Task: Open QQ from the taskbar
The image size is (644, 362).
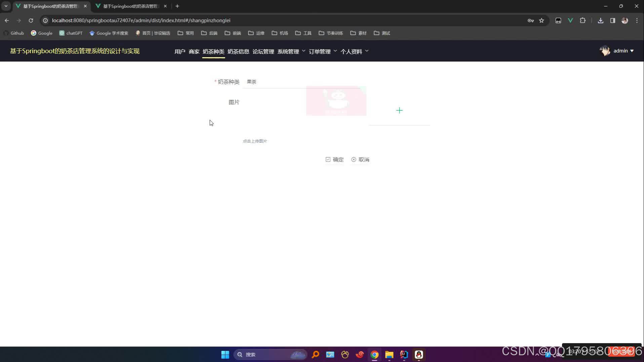Action: 419,354
